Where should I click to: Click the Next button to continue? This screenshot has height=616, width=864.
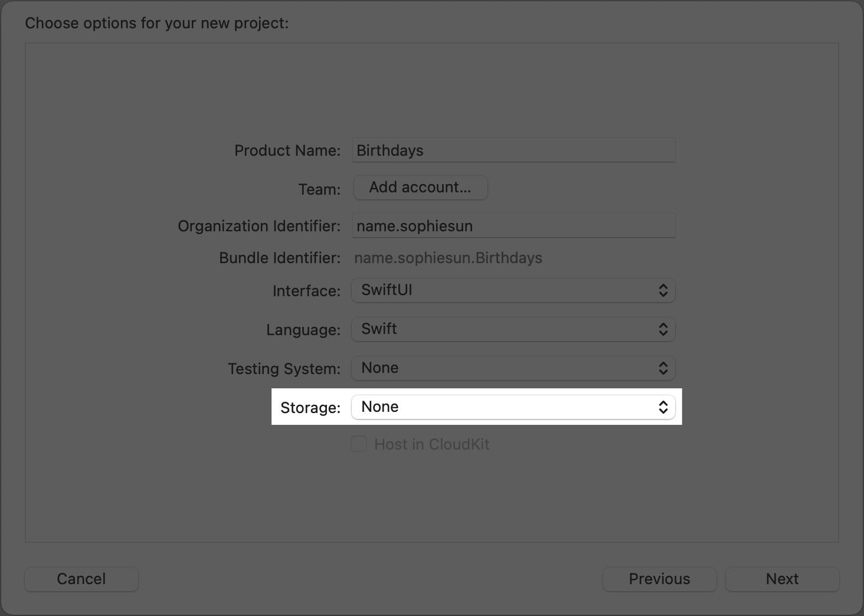(x=782, y=579)
